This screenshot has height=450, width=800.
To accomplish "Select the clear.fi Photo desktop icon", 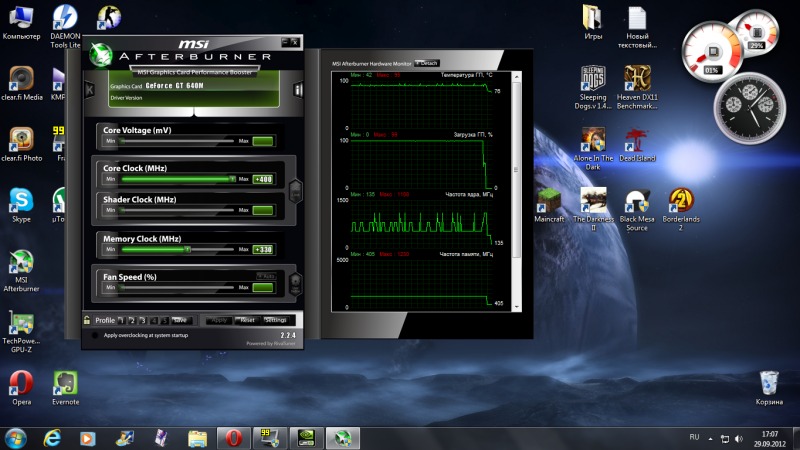I will coord(22,144).
